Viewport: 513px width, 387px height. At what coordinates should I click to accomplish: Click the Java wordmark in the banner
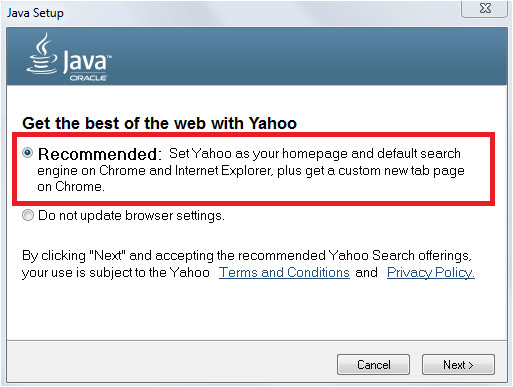[x=87, y=61]
